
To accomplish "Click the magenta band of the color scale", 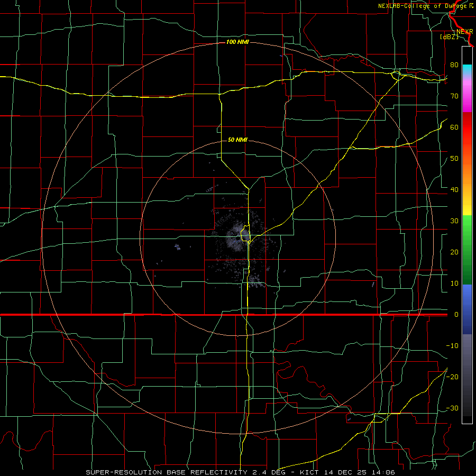I will pos(467,97).
